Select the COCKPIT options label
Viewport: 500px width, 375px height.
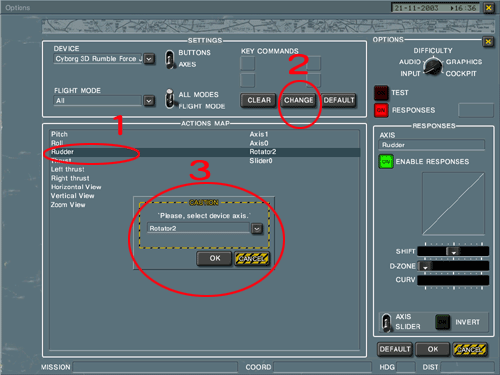pos(461,74)
